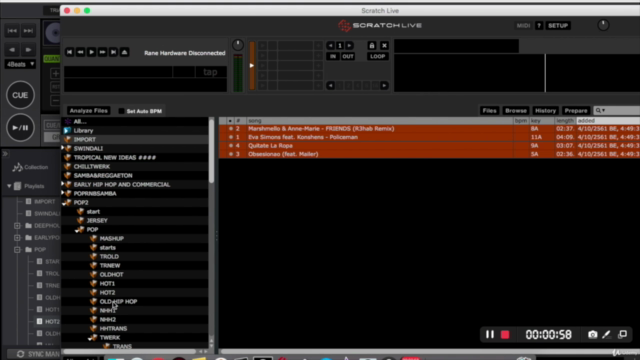Stop the screen recording with red square

click(x=505, y=335)
